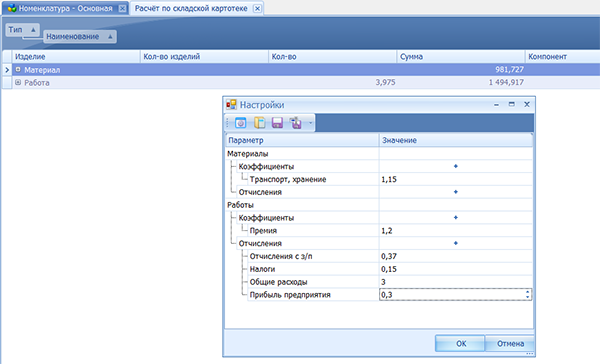Cancel settings with the Отмена button
This screenshot has height=364, width=600.
[x=510, y=344]
